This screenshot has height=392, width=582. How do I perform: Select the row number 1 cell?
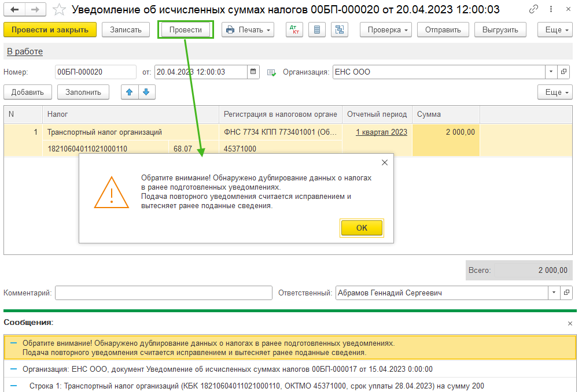click(23, 140)
